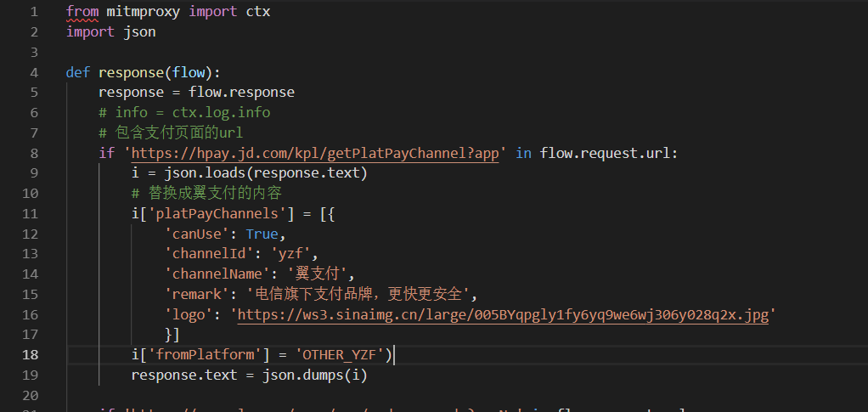Click the 'True' value after canUse
Image resolution: width=868 pixels, height=412 pixels.
click(262, 234)
